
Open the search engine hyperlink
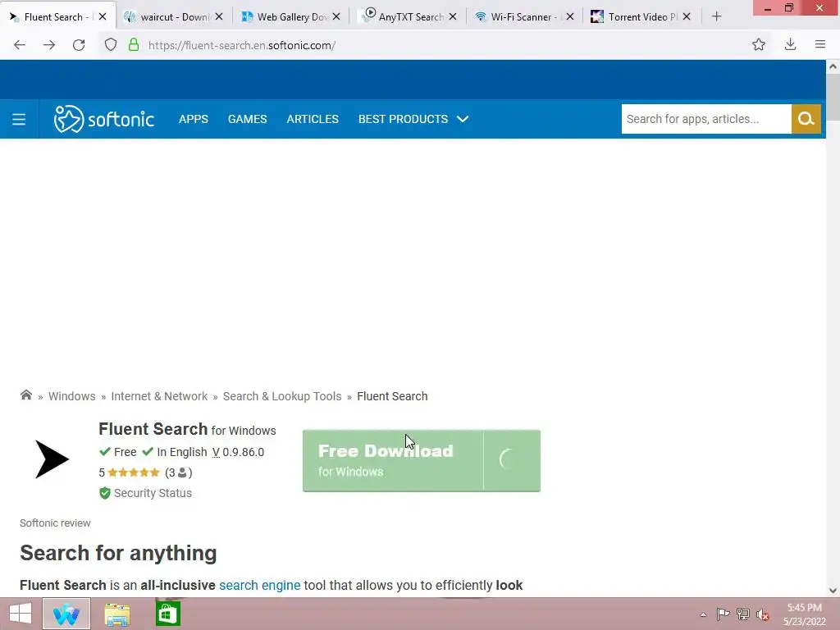(260, 585)
